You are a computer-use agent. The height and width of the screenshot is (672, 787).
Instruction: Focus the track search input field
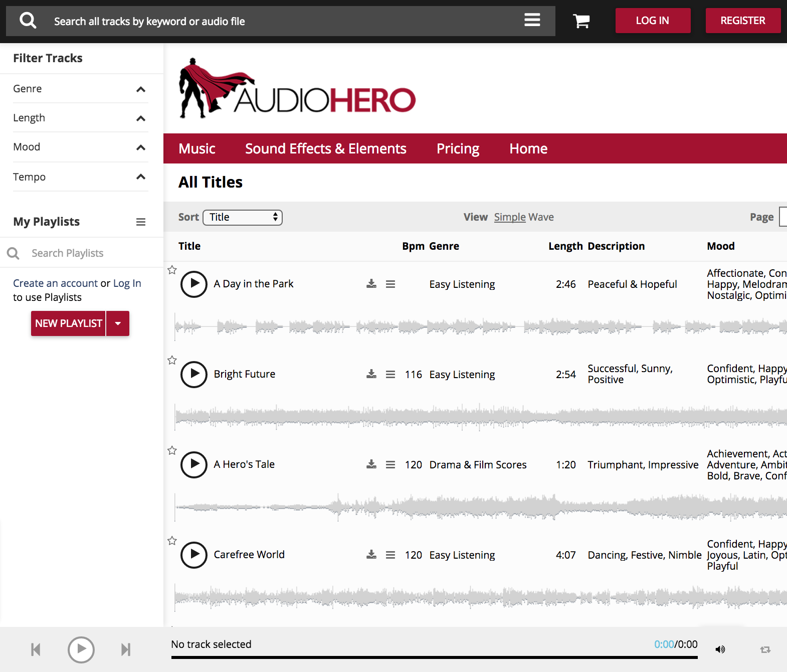click(x=281, y=21)
